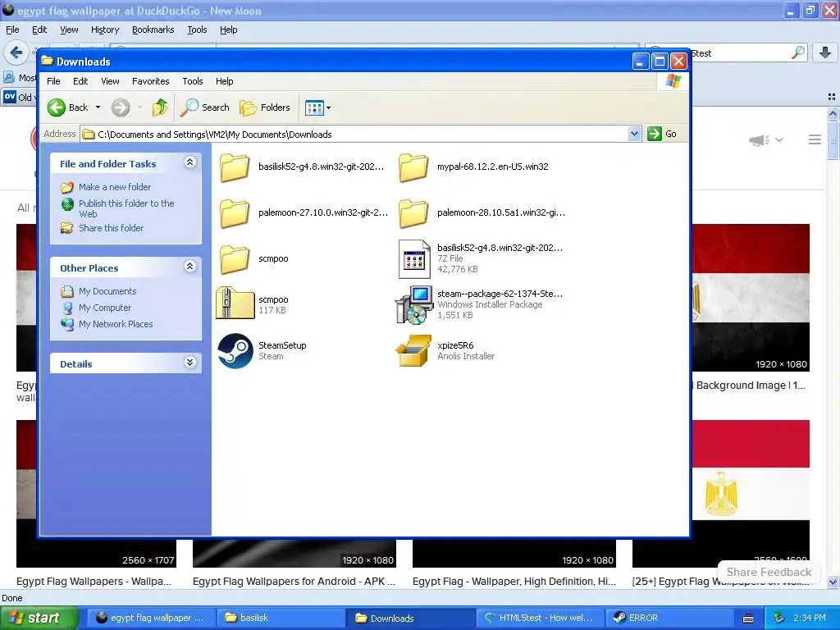Open the Favorites menu
Screen dimensions: 840x630
tap(151, 81)
